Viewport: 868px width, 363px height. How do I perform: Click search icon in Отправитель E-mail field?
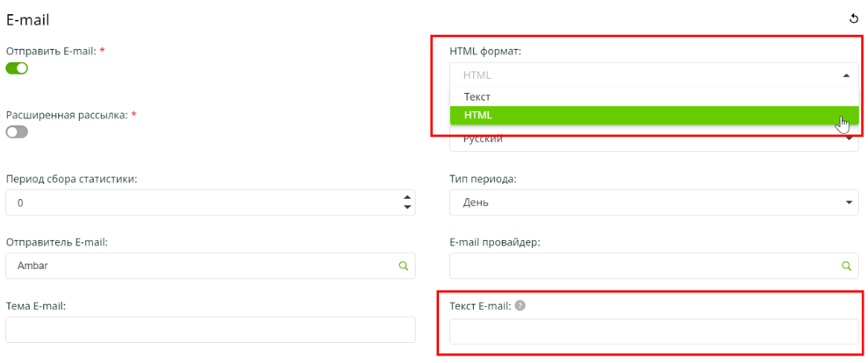point(404,266)
